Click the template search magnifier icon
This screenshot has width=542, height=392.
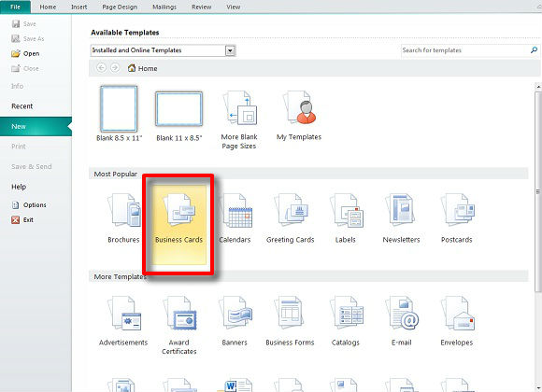pos(534,50)
